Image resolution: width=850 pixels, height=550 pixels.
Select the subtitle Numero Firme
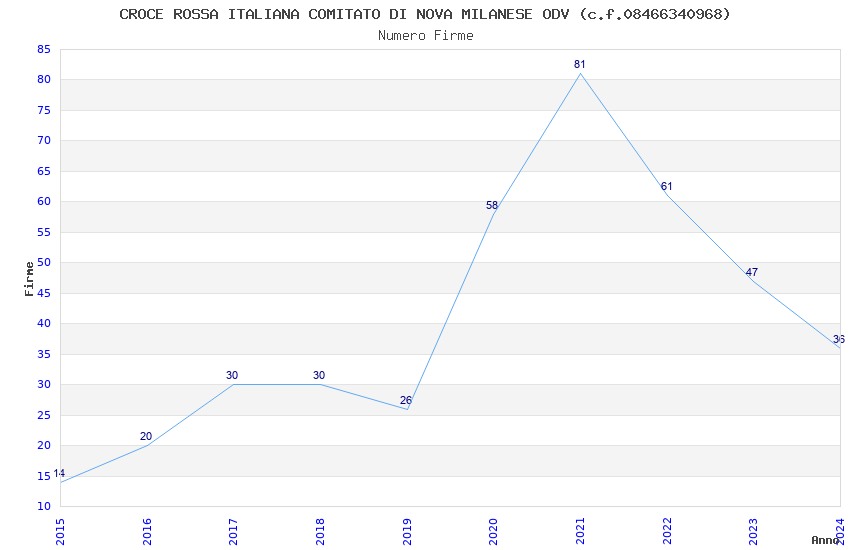point(426,36)
